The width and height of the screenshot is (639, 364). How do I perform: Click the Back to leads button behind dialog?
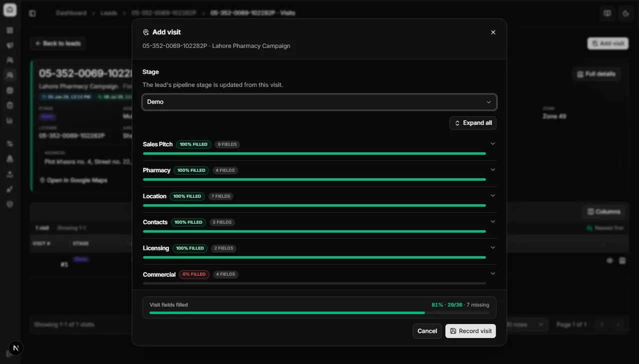pyautogui.click(x=57, y=43)
